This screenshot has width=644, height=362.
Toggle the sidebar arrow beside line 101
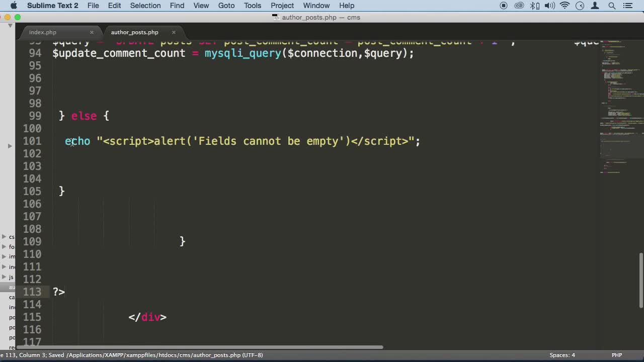(x=10, y=146)
